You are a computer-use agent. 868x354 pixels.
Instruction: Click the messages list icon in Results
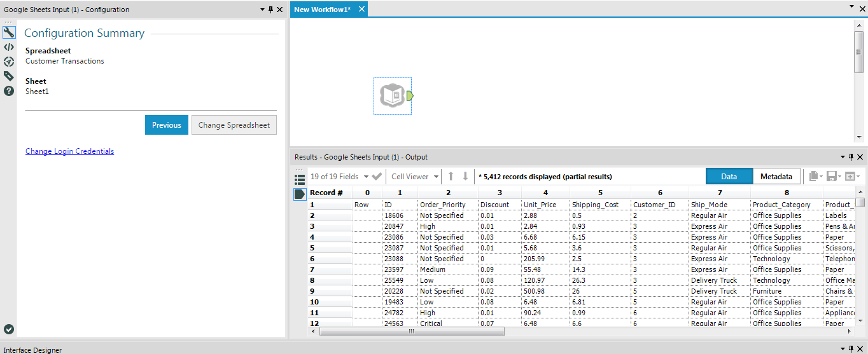point(300,180)
